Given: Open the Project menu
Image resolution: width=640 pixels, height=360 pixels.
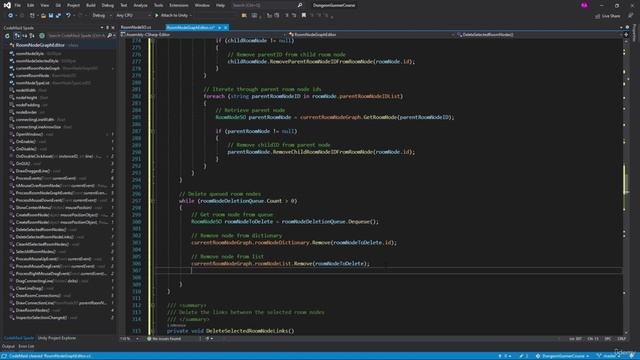Looking at the screenshot, I should [x=73, y=5].
